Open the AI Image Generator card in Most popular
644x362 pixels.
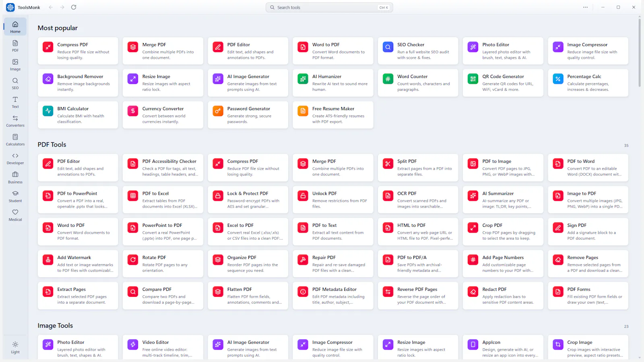248,83
